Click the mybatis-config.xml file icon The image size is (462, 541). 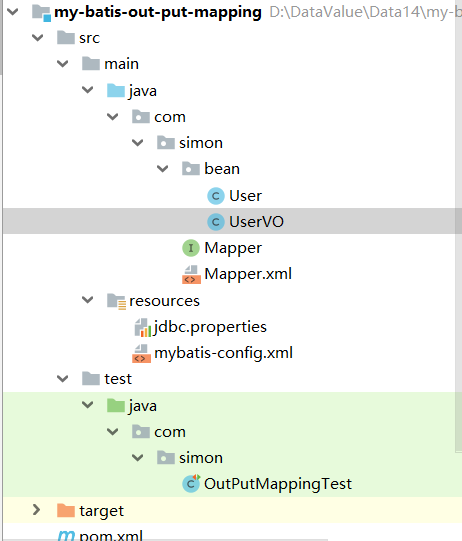[141, 353]
